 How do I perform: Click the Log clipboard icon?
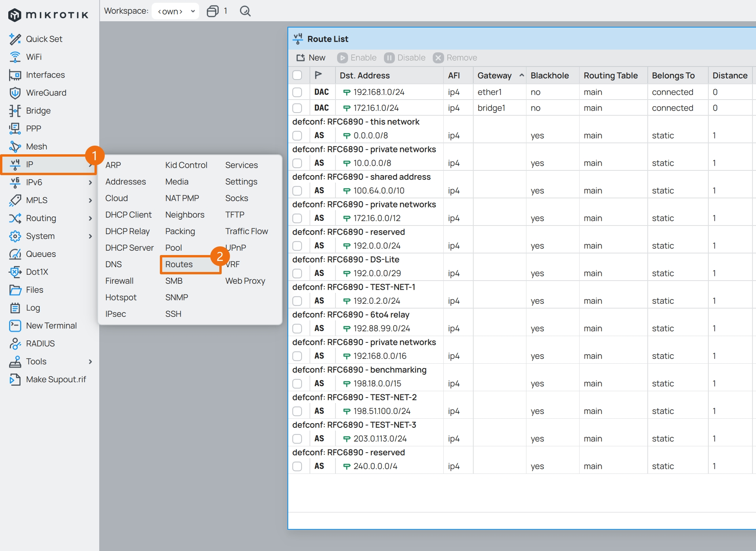(15, 308)
